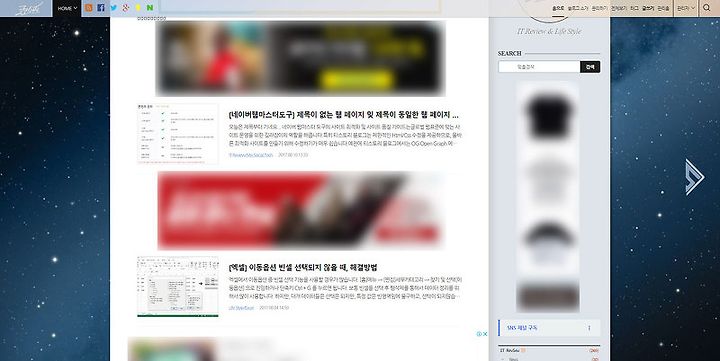Open the 네이버웹마스터도구 post title
This screenshot has height=361, width=720.
pyautogui.click(x=343, y=115)
